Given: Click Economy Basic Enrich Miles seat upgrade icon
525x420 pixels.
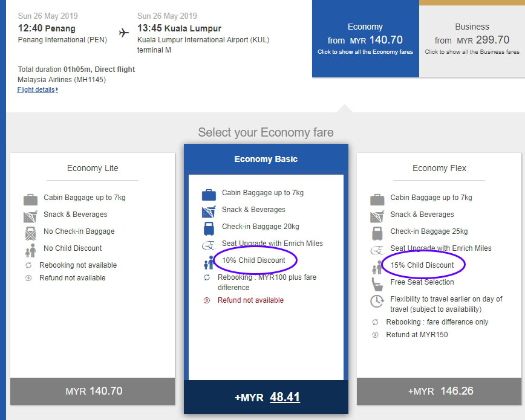Looking at the screenshot, I should coord(209,245).
